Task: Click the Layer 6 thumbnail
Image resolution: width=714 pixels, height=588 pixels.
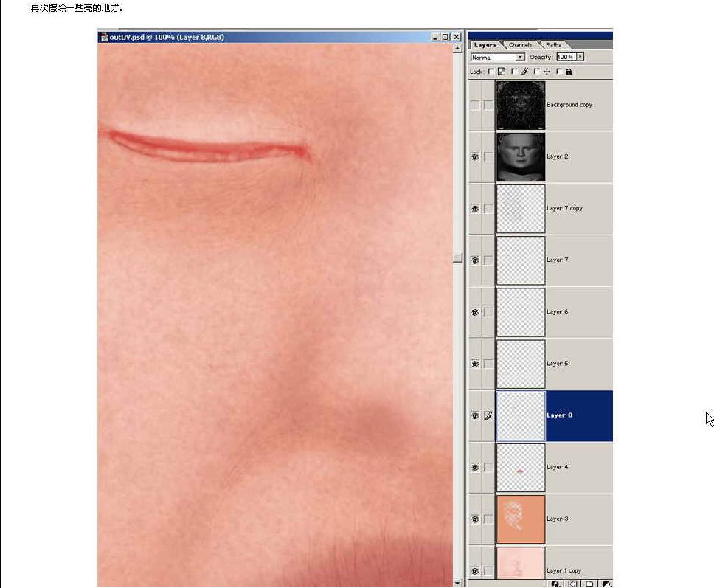Action: coord(521,313)
